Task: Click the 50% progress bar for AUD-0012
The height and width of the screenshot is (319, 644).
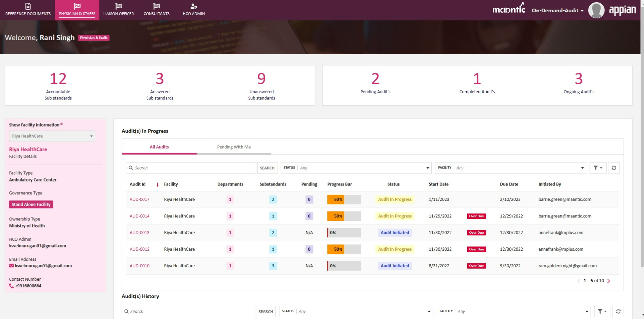Action: 344,249
